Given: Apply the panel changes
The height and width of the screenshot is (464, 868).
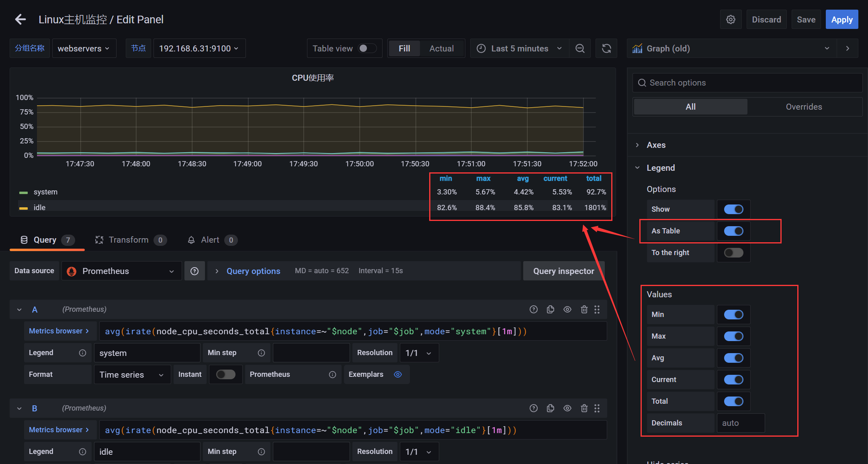Looking at the screenshot, I should point(842,19).
